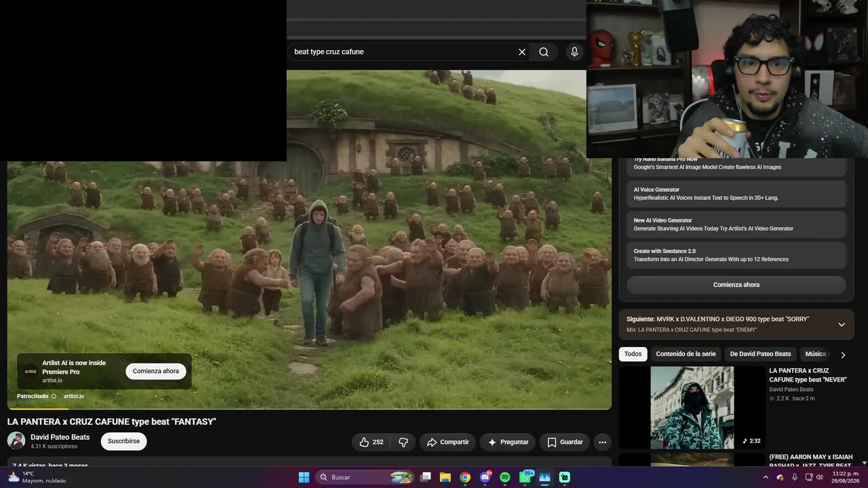The width and height of the screenshot is (868, 488).
Task: Select the Todos filter chip
Action: [x=633, y=354]
